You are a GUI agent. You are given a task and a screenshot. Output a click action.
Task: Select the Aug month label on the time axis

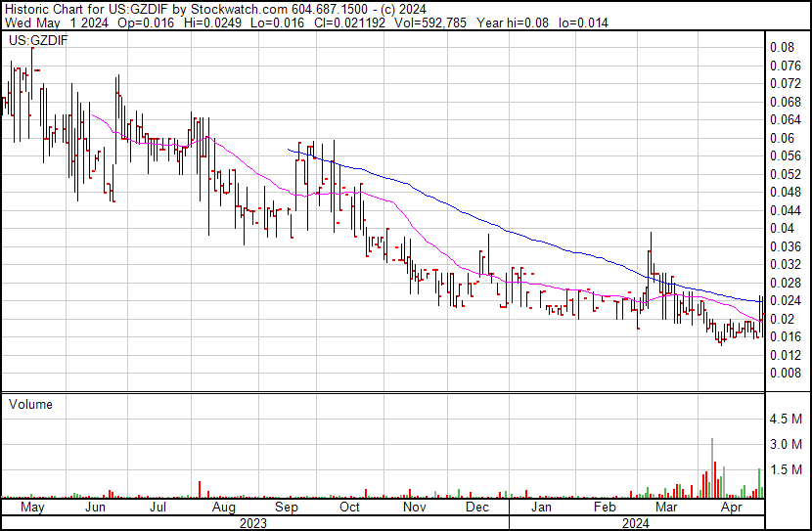tap(224, 508)
